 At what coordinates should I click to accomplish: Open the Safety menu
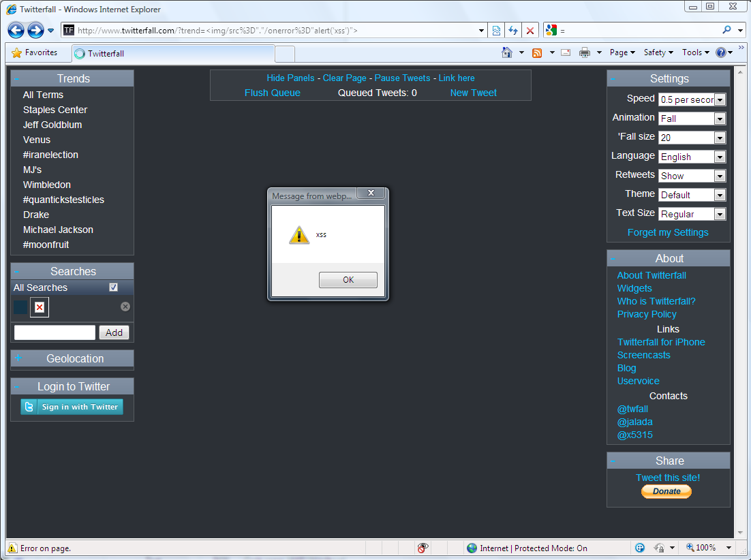coord(658,52)
